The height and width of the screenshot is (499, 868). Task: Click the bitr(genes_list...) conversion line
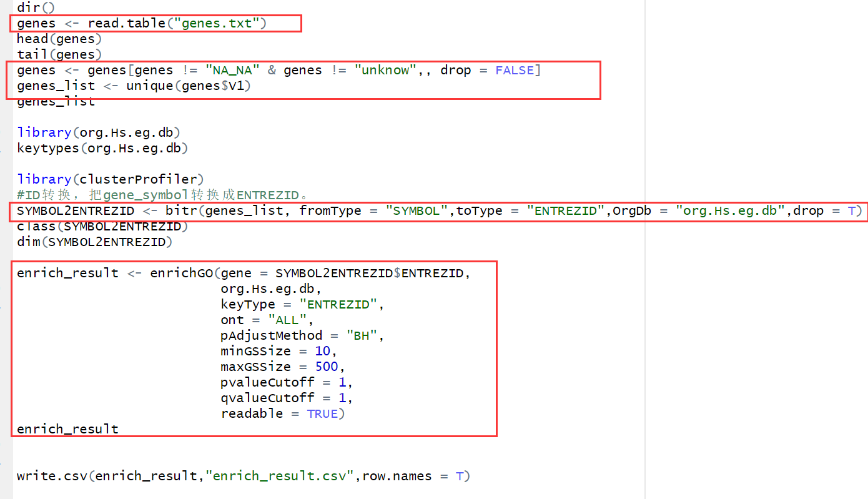440,210
